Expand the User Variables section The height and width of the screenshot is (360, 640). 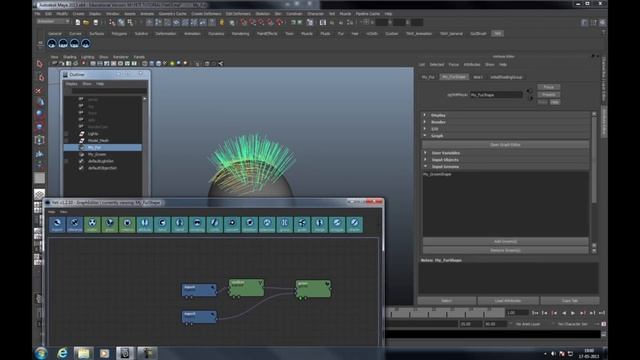click(x=505, y=153)
